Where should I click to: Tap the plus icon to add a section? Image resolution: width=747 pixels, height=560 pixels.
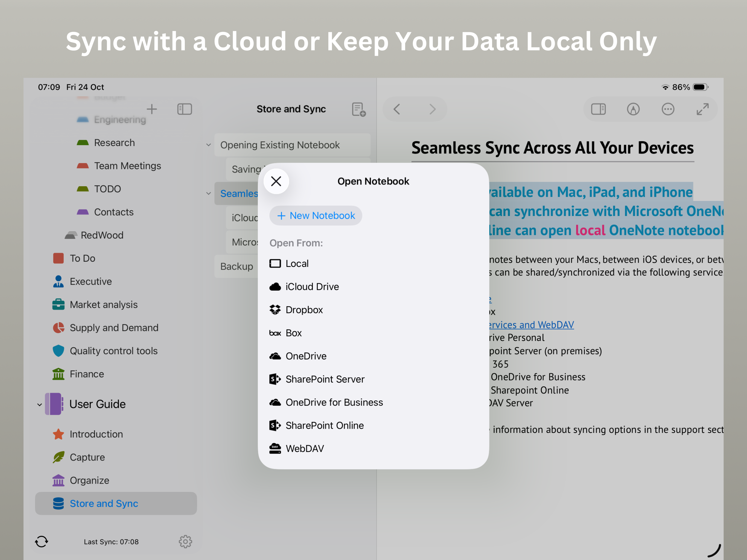click(152, 109)
